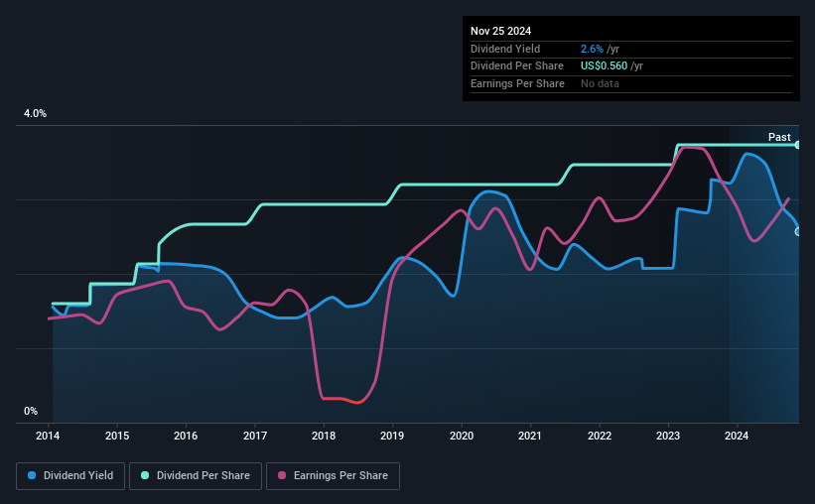Click the US$0.560 dividend per share value
This screenshot has width=815, height=504.
pyautogui.click(x=604, y=66)
